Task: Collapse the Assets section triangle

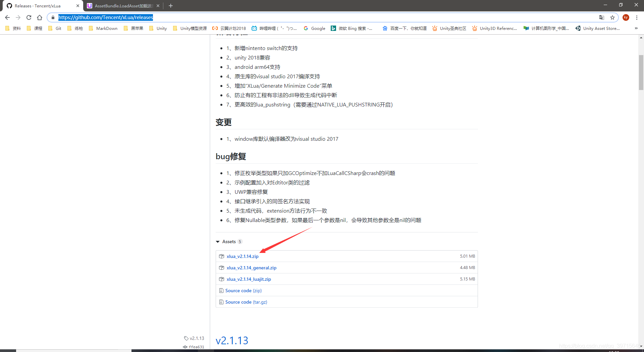Action: point(218,242)
